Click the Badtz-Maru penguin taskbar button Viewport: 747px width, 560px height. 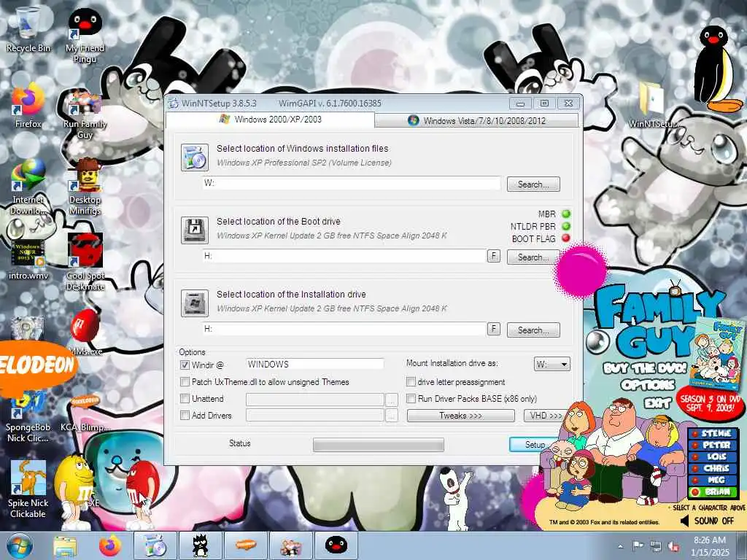(x=200, y=545)
